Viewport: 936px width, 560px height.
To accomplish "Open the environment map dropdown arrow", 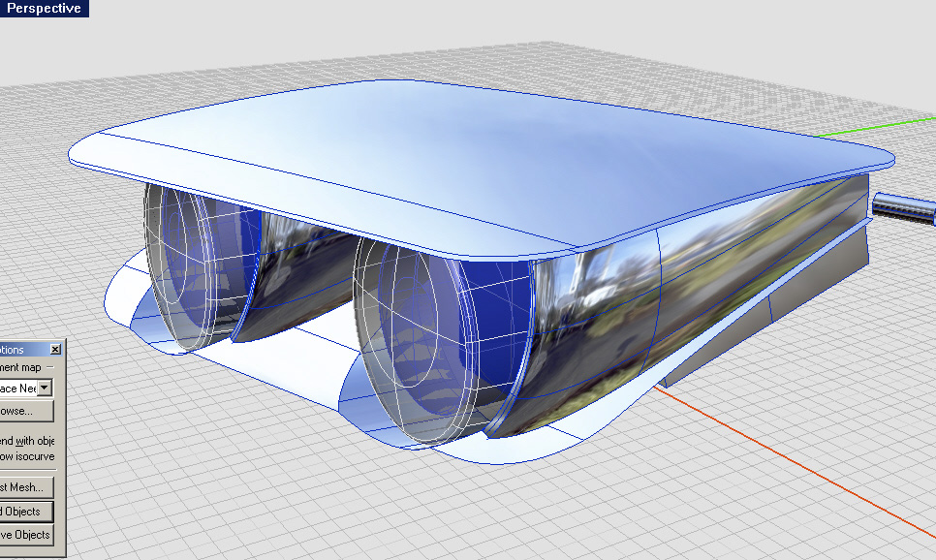I will point(45,388).
